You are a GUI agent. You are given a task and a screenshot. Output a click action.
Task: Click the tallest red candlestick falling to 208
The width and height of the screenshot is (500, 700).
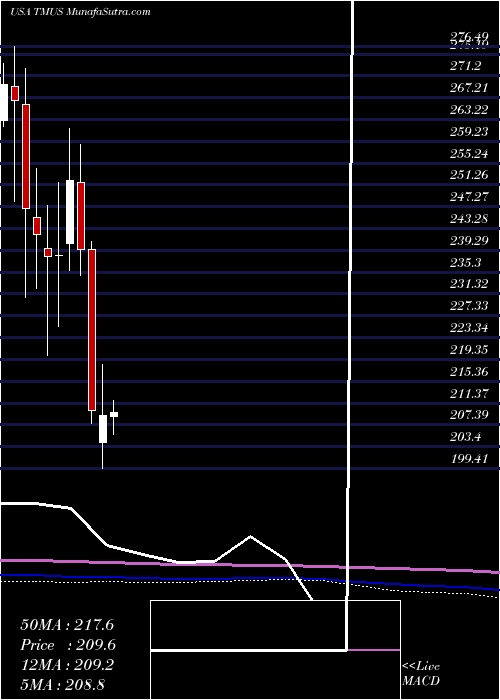coord(92,329)
